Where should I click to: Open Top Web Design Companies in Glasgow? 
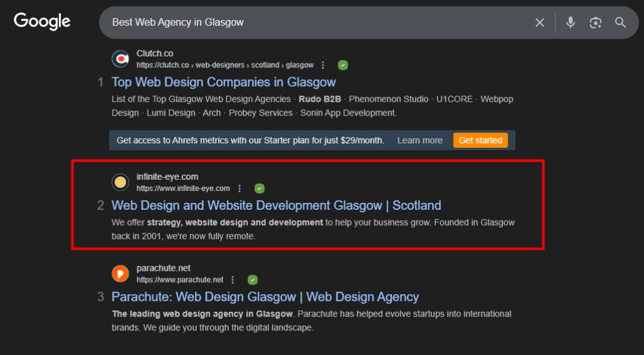point(223,82)
